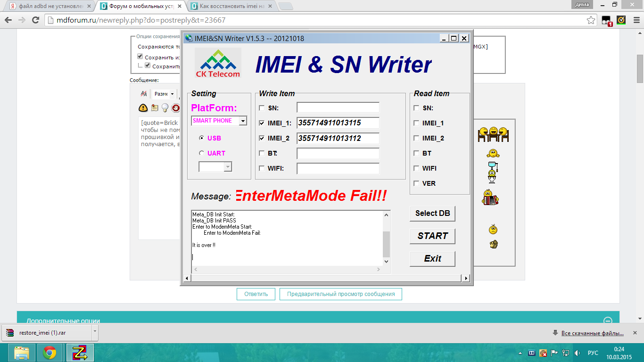
Task: Enable the Write Item WIFI checkbox
Action: pyautogui.click(x=262, y=168)
